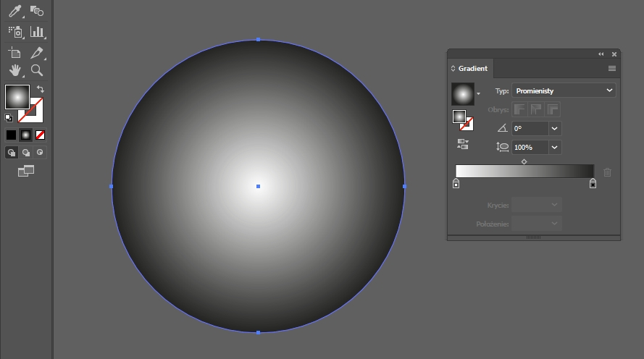Select the Artboard tool
Image resolution: width=644 pixels, height=359 pixels.
14,52
